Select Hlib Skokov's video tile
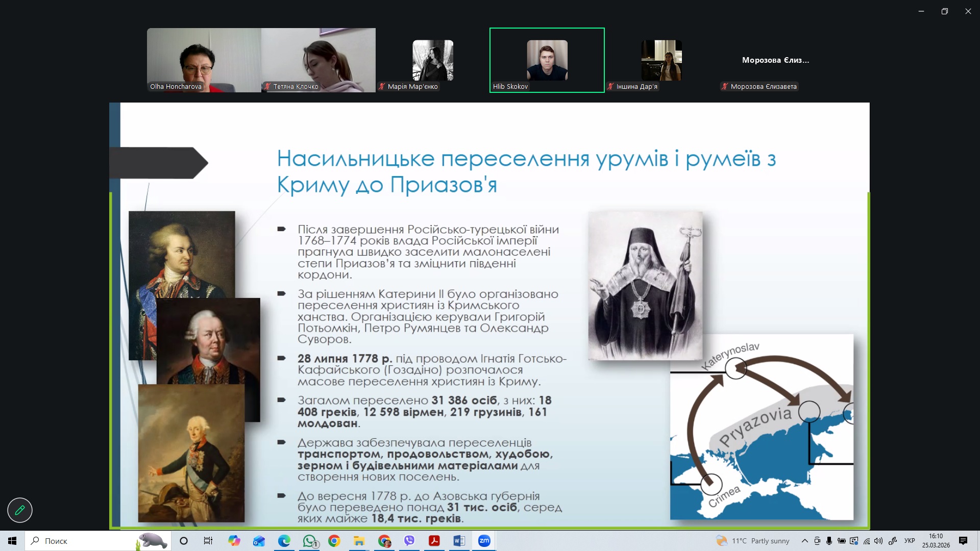This screenshot has width=980, height=551. [x=547, y=60]
